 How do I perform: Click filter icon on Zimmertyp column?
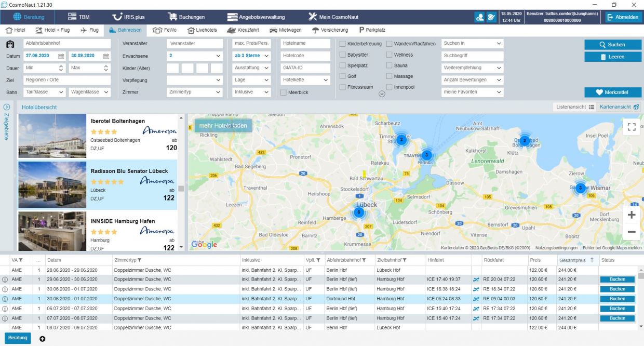click(x=140, y=260)
